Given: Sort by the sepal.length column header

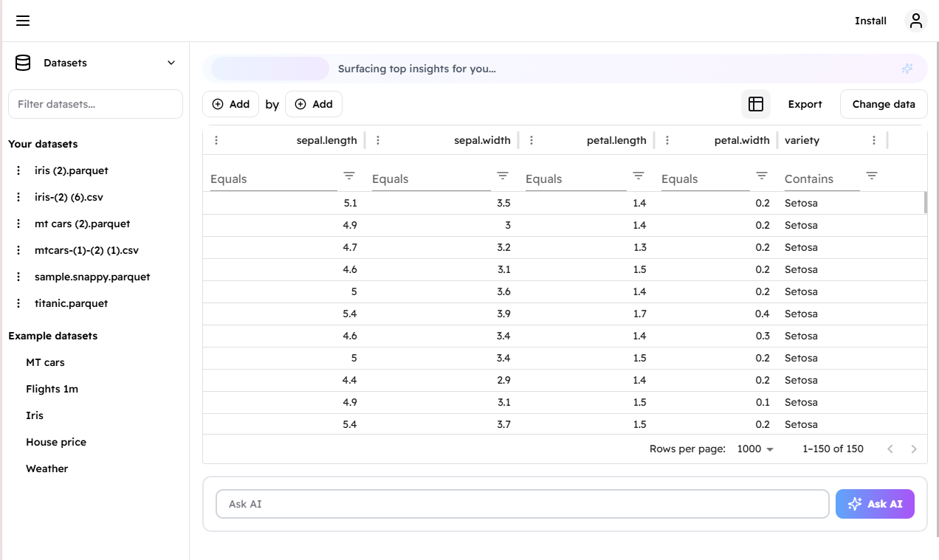Looking at the screenshot, I should click(x=326, y=140).
